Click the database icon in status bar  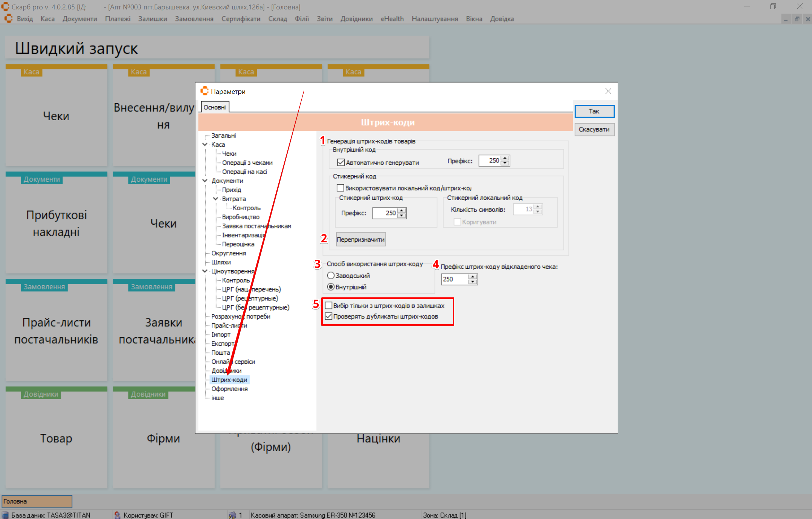point(5,515)
